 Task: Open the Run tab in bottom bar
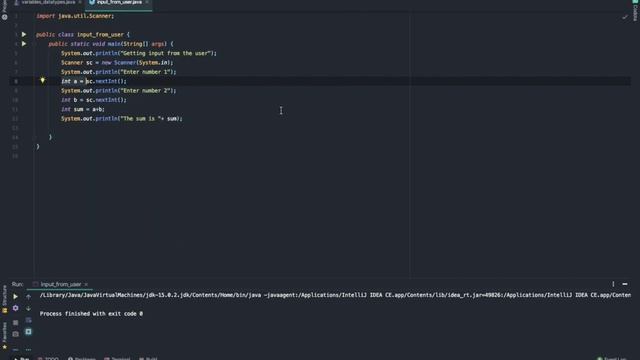pos(21,358)
